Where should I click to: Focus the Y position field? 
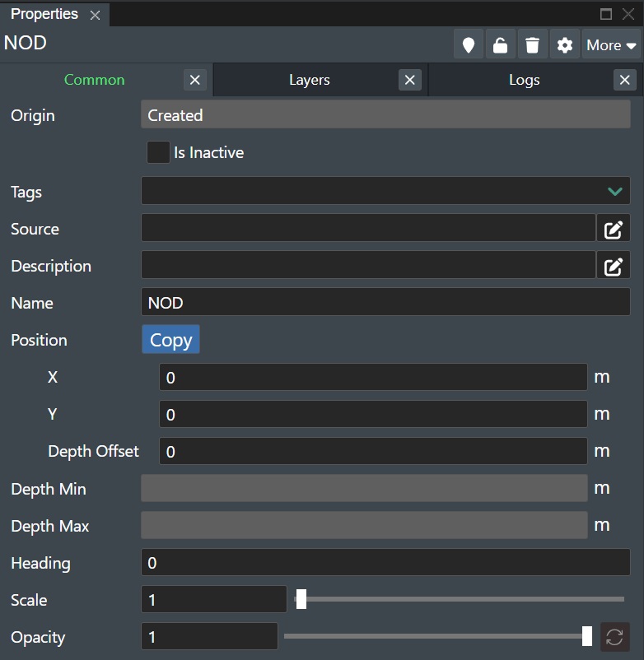point(373,414)
